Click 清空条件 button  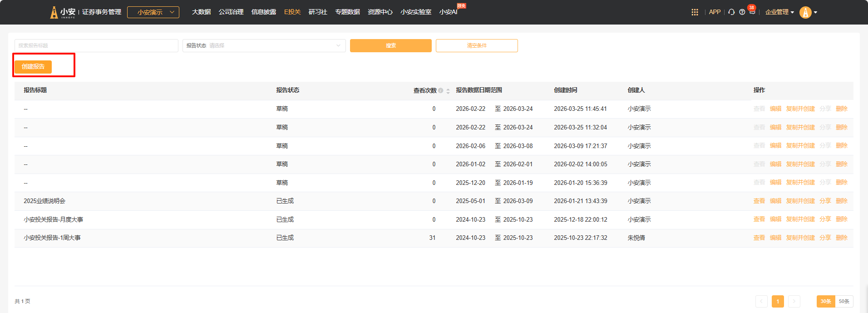[x=477, y=45]
